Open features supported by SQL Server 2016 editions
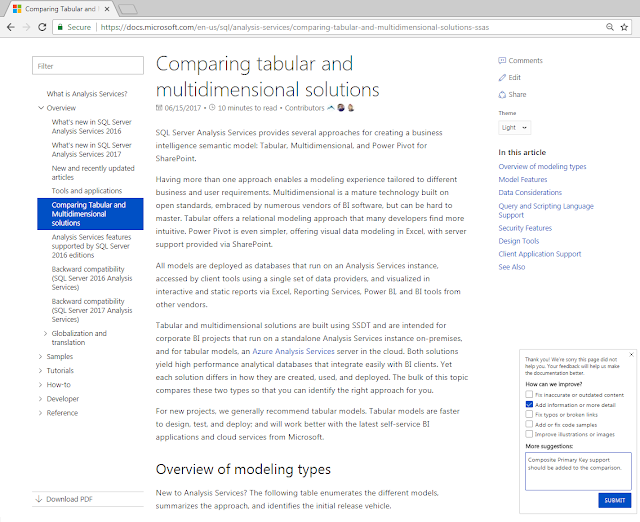The width and height of the screenshot is (640, 522). pyautogui.click(x=91, y=246)
